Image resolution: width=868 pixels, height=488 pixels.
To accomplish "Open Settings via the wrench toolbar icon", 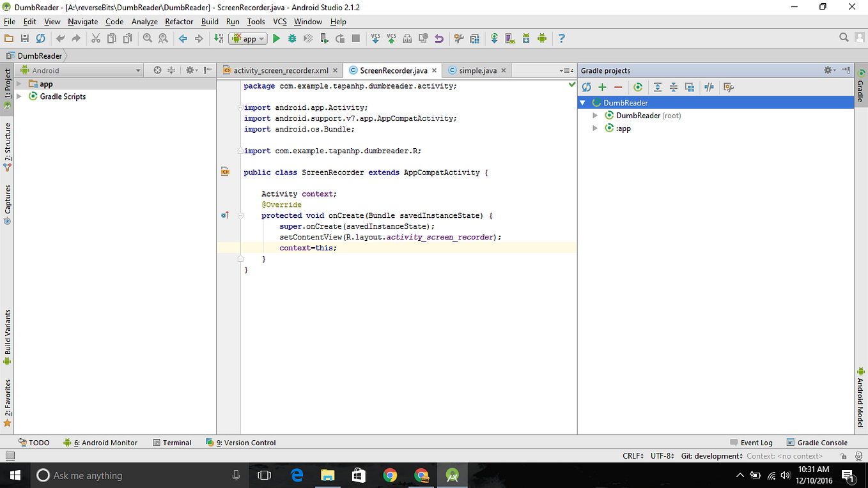I will pos(459,38).
